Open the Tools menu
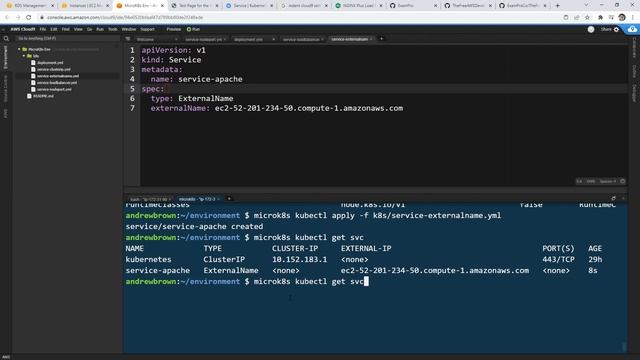 (113, 29)
